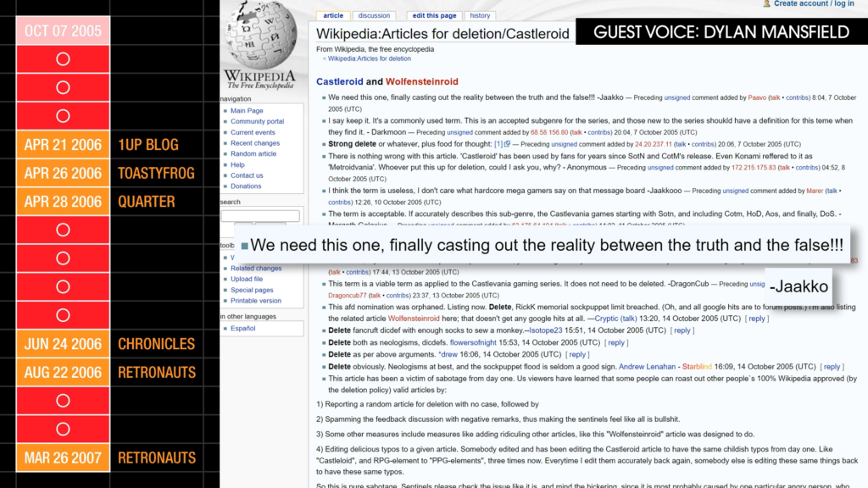The image size is (868, 488).
Task: Click the person icon beside Create account
Action: (765, 4)
